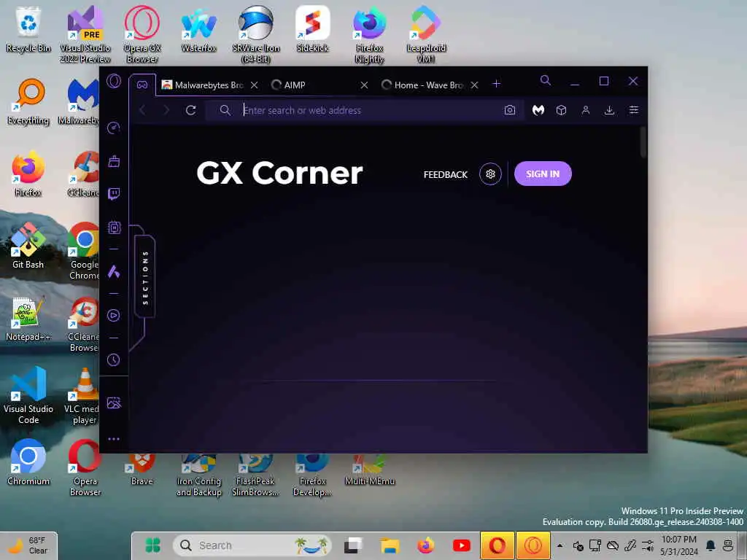This screenshot has width=747, height=560.
Task: Reload the current page
Action: [190, 111]
